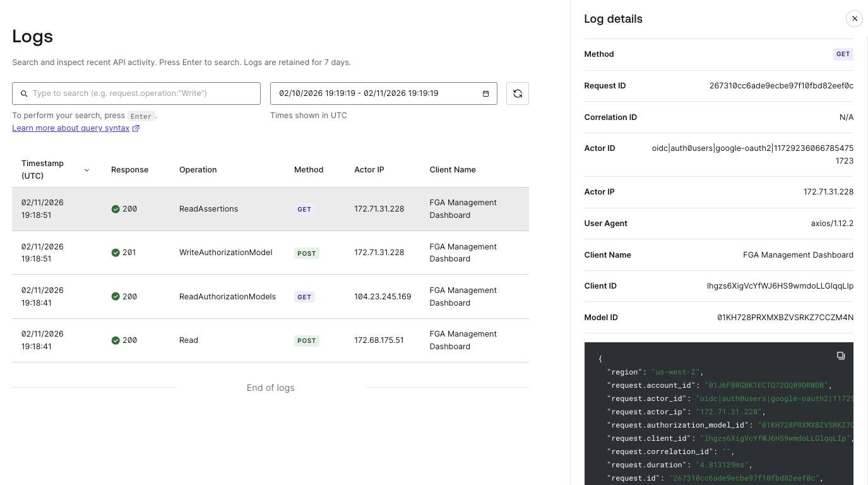Click success check icon for 201 response
This screenshot has width=868, height=485.
coord(116,253)
